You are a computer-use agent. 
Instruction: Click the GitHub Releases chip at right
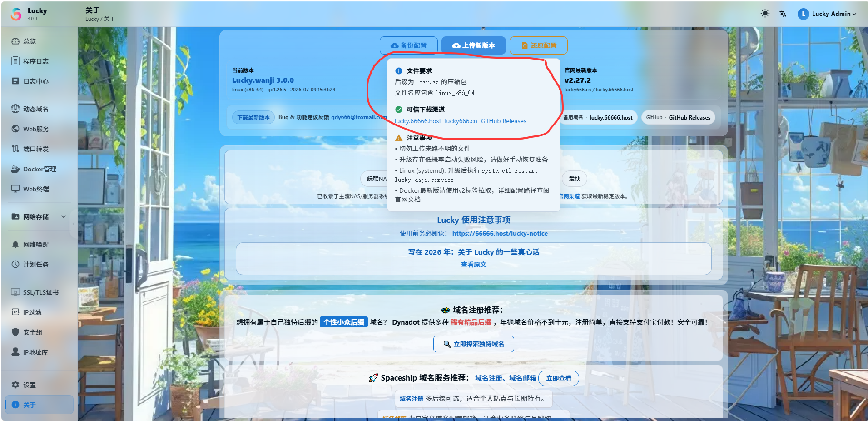click(x=679, y=118)
